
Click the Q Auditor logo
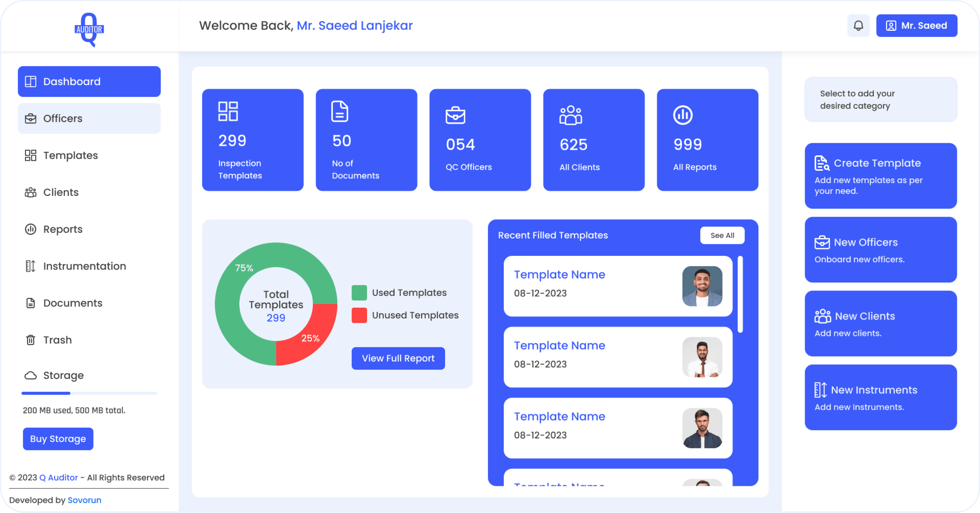[x=89, y=30]
